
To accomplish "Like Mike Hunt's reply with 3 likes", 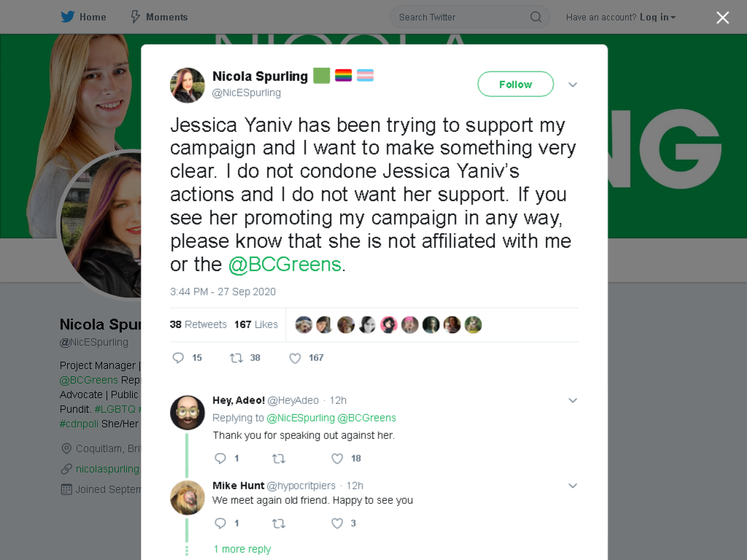I will pyautogui.click(x=337, y=524).
